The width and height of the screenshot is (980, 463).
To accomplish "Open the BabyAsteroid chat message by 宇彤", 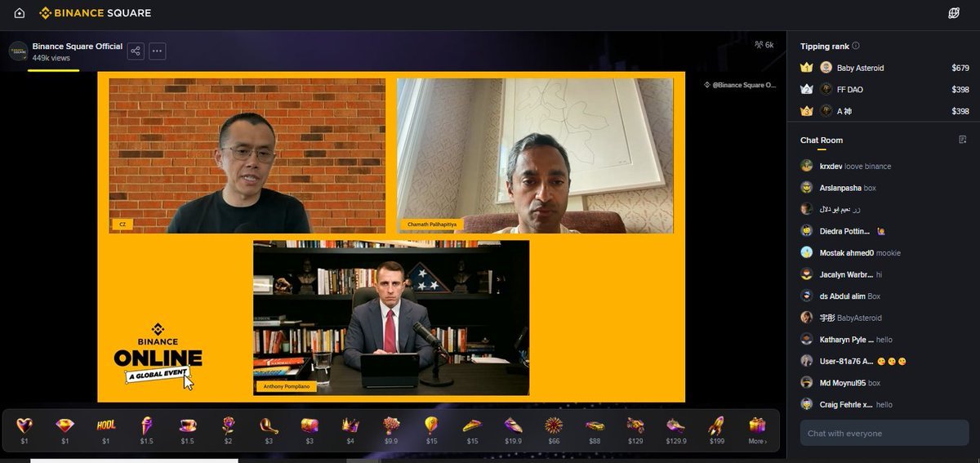I will [841, 318].
